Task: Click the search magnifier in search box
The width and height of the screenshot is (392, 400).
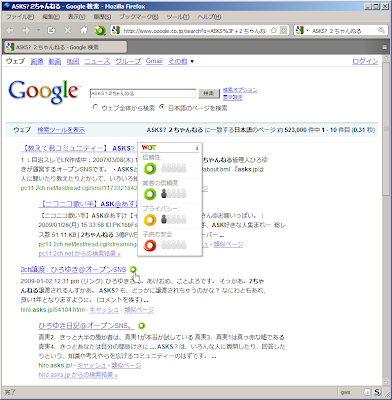Action: (381, 30)
